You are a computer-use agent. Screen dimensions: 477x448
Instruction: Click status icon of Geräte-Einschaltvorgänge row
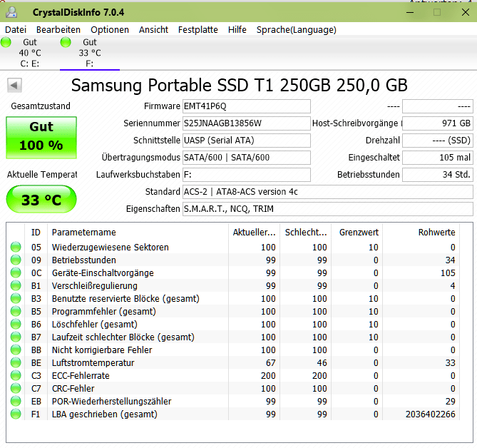coord(16,273)
